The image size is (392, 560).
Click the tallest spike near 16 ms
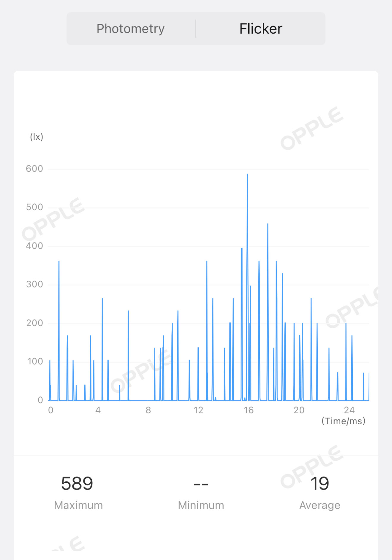click(247, 287)
